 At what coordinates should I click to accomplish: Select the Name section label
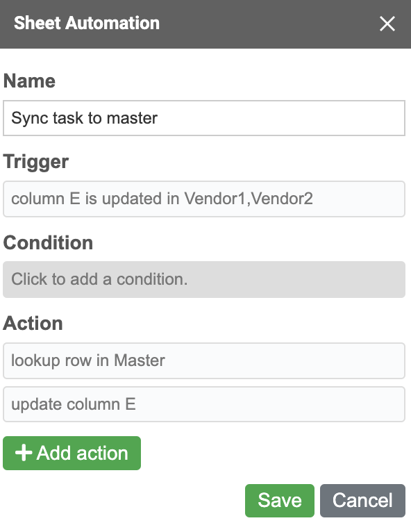click(x=29, y=81)
